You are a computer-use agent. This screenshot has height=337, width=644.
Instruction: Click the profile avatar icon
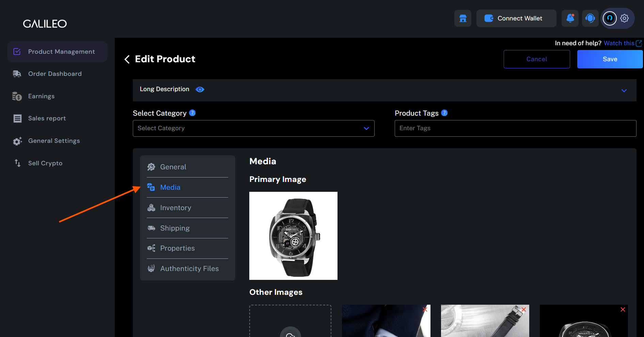coord(610,18)
